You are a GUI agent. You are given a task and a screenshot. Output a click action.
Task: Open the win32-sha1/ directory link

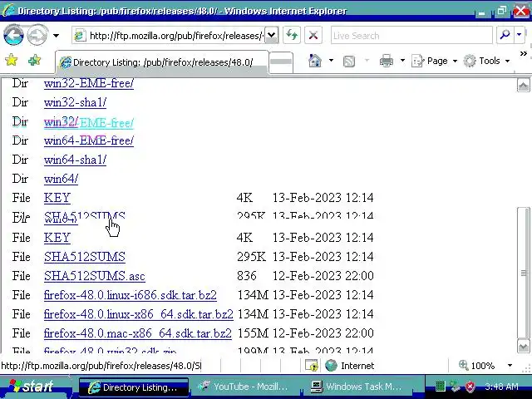(76, 102)
